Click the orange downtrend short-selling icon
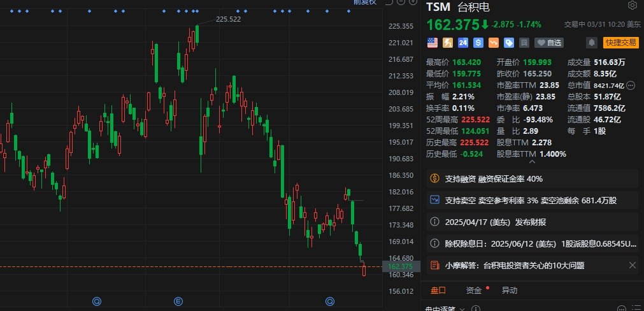This screenshot has height=311, width=644. (493, 42)
